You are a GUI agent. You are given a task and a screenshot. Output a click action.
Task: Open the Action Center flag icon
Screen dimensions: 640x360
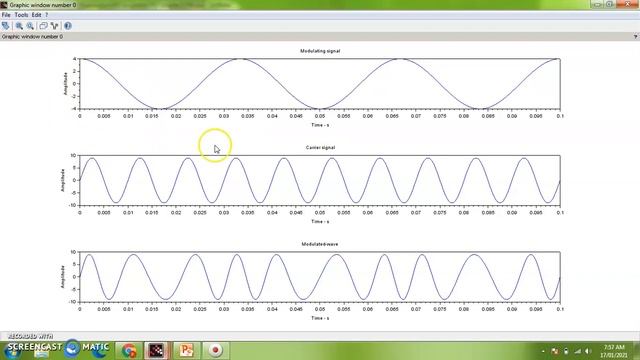click(555, 351)
